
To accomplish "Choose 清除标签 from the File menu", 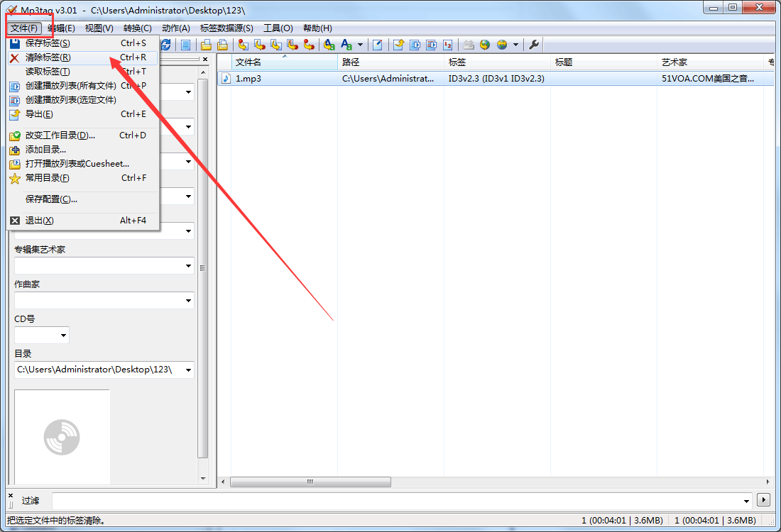I will click(48, 57).
